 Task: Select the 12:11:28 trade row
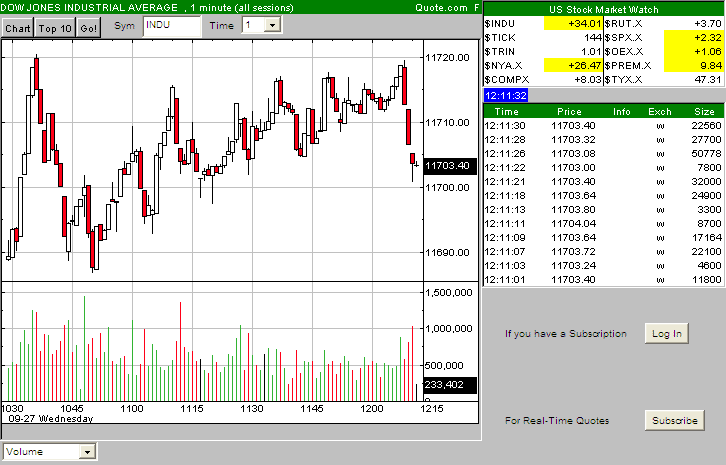click(603, 139)
